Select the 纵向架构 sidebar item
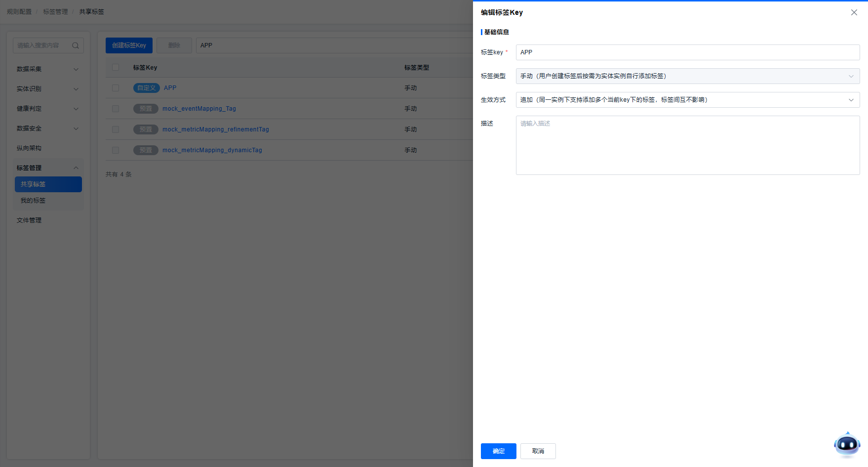The width and height of the screenshot is (868, 467). coord(29,148)
